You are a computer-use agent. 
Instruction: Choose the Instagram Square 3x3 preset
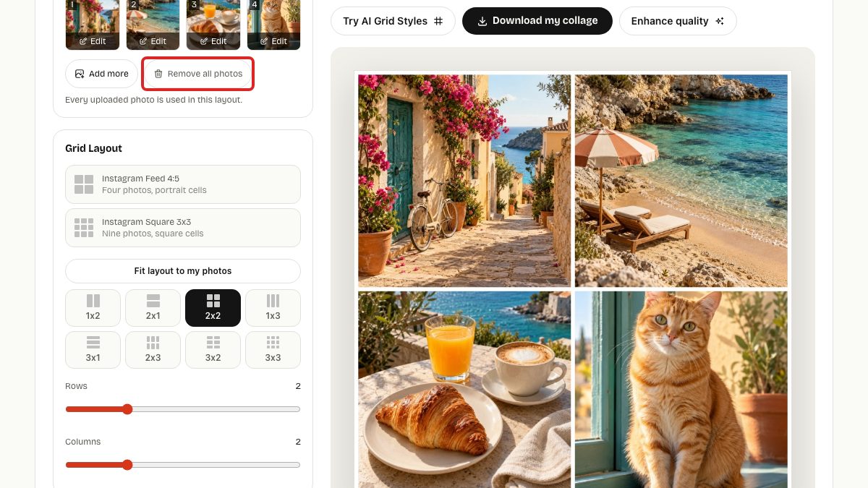coord(183,228)
